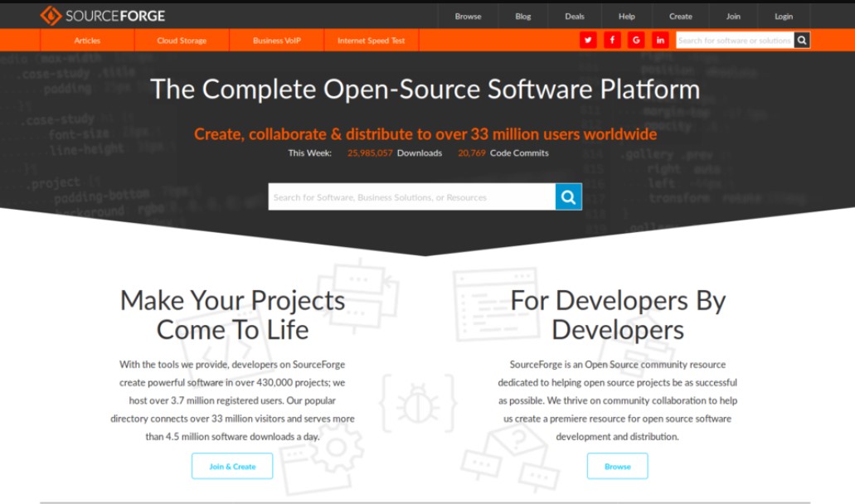Click the Join & Create button
The image size is (855, 504).
tap(232, 466)
